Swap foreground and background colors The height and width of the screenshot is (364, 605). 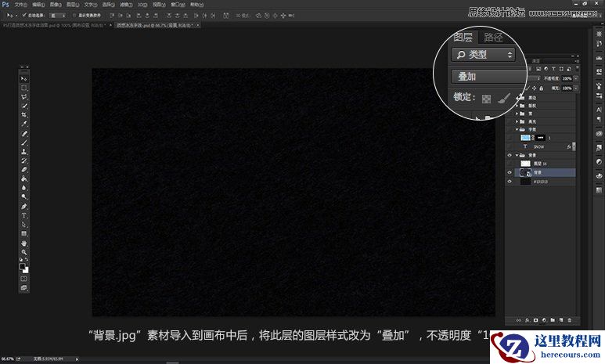tap(27, 260)
